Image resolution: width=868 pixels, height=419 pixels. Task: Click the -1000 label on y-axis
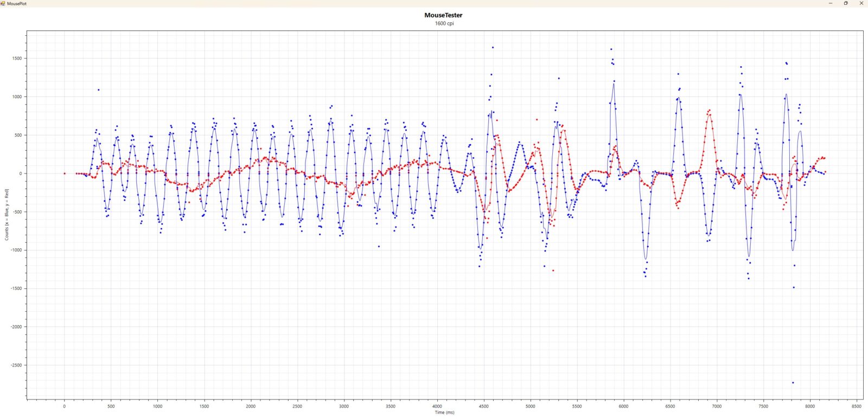17,250
